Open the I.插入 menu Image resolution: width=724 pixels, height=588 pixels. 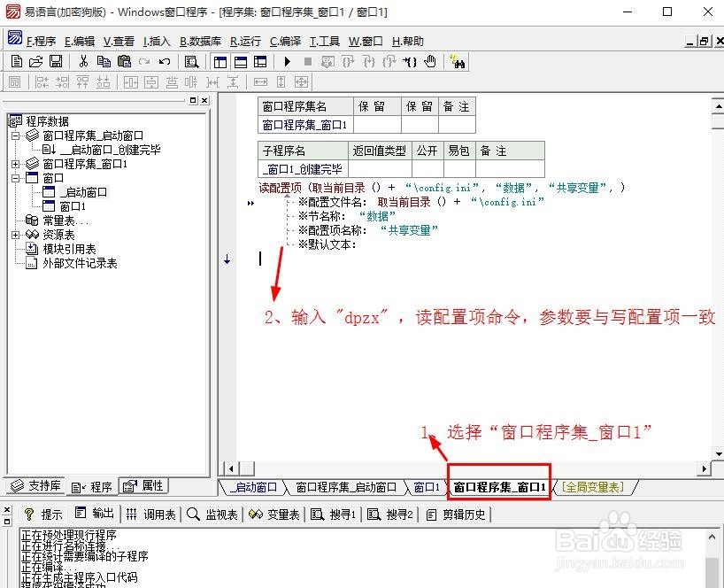pos(157,42)
